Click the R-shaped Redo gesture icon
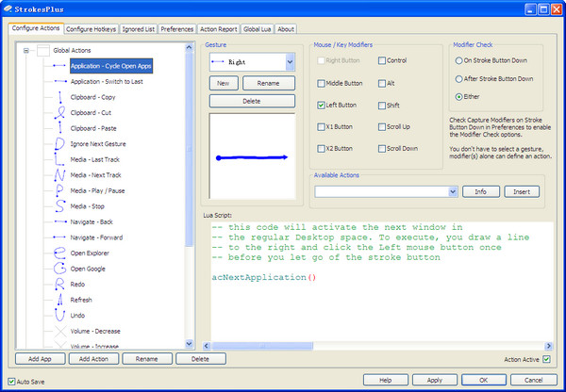566x392 pixels. click(x=59, y=285)
